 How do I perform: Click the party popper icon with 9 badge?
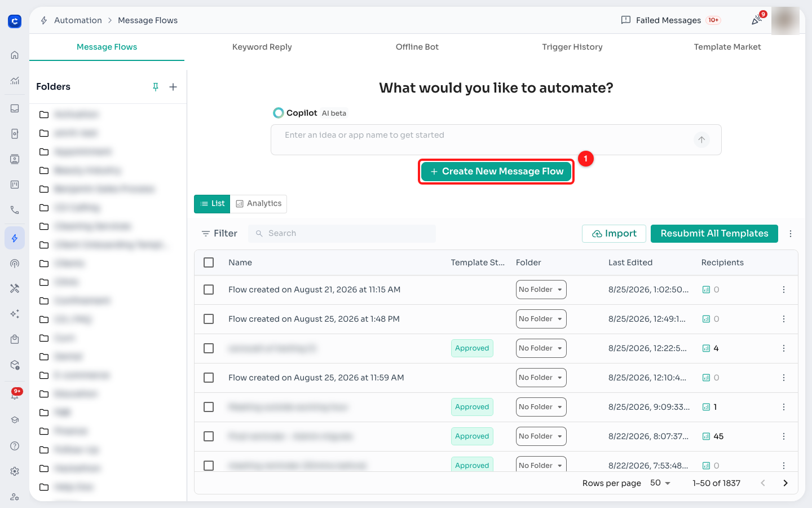(757, 20)
